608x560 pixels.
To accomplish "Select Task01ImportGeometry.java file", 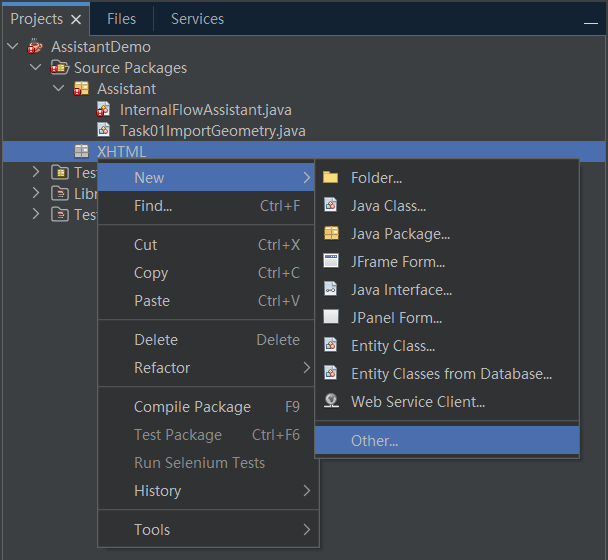I will 212,131.
